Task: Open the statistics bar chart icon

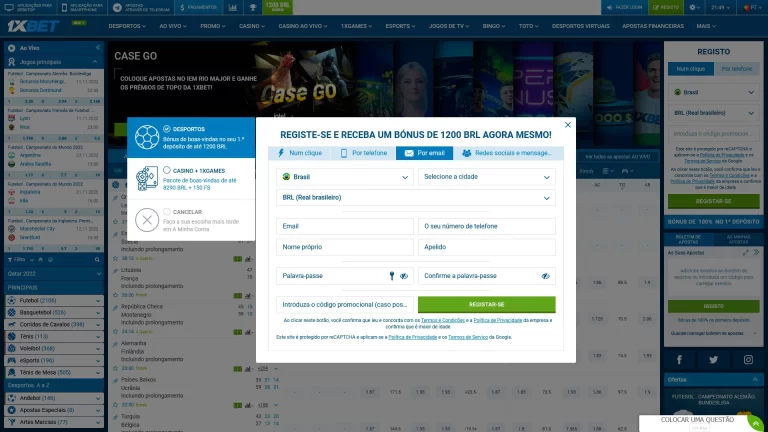Action: click(233, 7)
